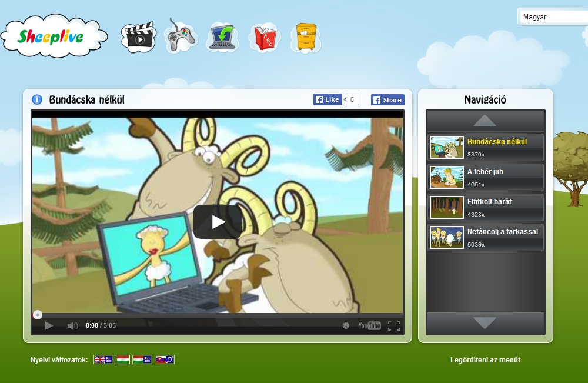Viewport: 588px width, 383px height.
Task: Choose the English subtitled version flag
Action: click(103, 359)
